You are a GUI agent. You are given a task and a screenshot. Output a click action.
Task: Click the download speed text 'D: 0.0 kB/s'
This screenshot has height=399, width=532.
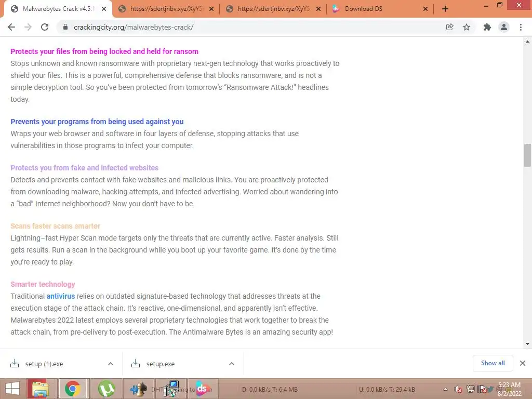coord(258,390)
